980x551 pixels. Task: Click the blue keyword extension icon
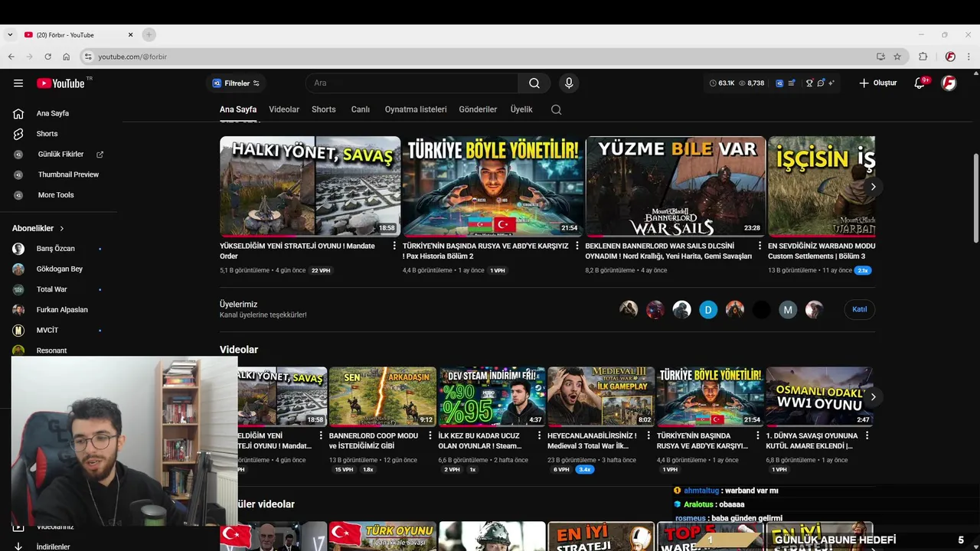coord(779,83)
